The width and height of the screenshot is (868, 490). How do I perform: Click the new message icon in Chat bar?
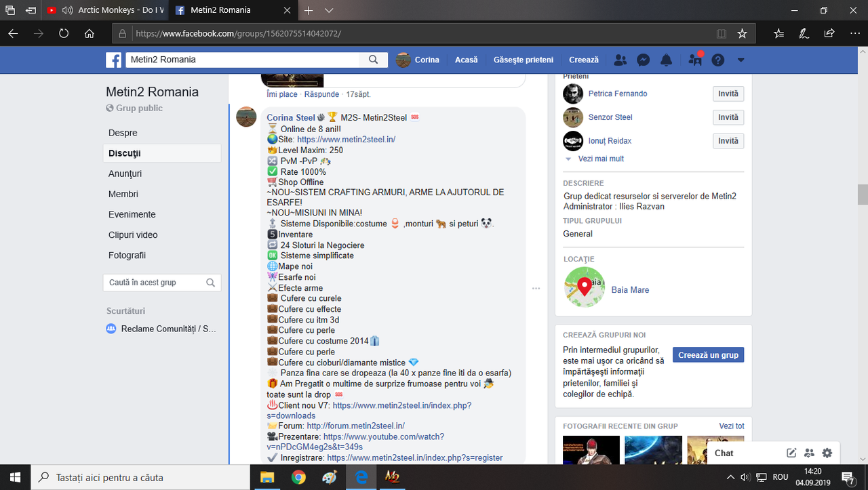(791, 453)
